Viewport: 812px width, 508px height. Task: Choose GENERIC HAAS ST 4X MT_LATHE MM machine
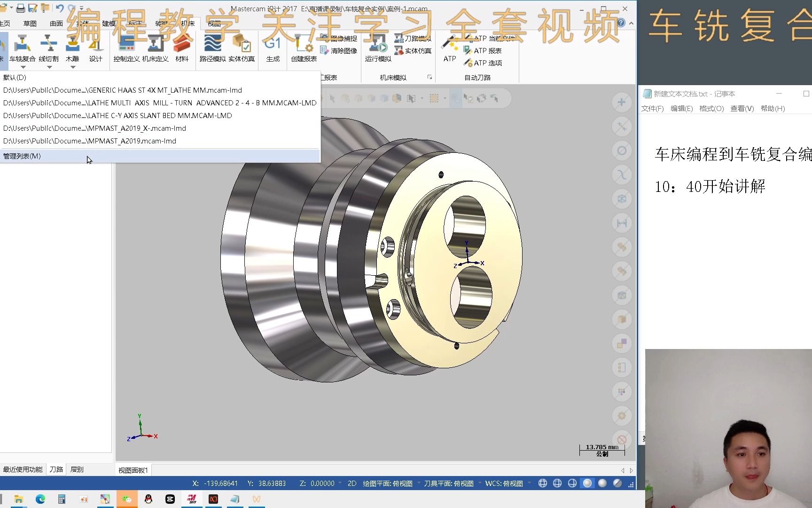[160, 90]
